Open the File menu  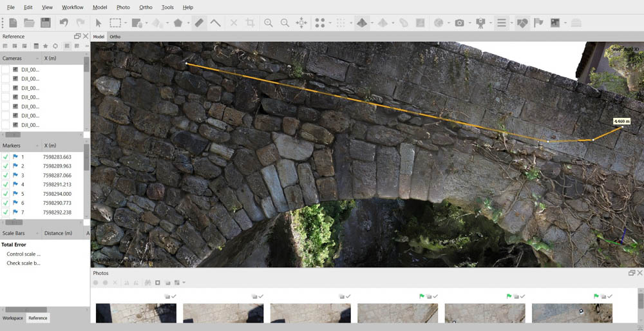click(11, 7)
